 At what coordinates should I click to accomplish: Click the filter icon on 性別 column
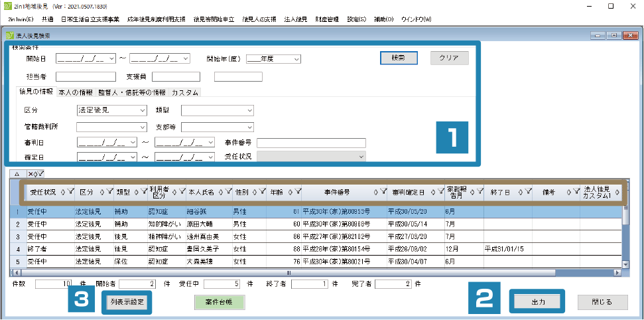[262, 192]
